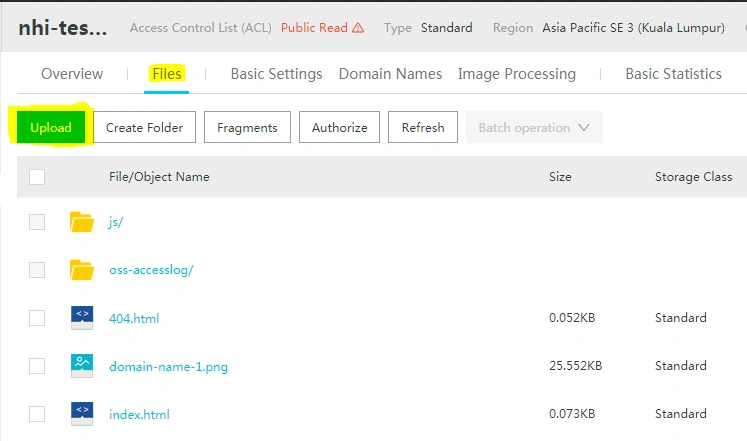Open the js/ folder link

pyautogui.click(x=116, y=222)
